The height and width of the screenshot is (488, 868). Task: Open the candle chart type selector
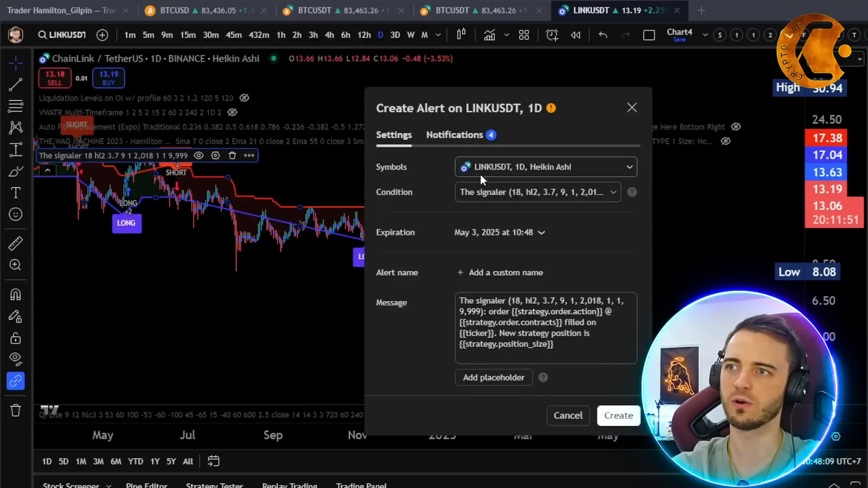[461, 35]
